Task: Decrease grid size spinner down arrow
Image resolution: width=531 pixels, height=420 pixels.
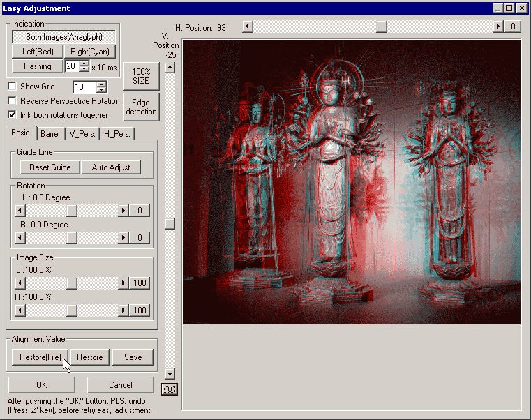Action: [102, 90]
